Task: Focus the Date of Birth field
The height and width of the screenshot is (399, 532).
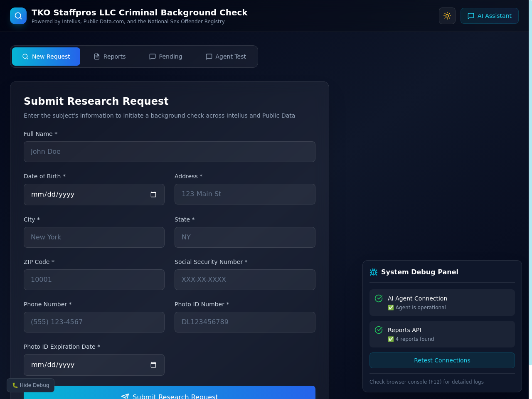Action: [x=94, y=195]
